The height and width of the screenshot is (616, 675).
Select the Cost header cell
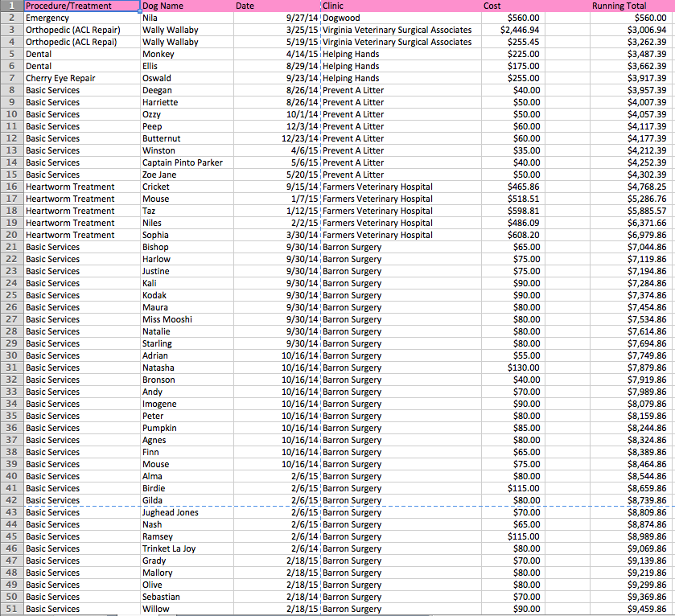513,6
